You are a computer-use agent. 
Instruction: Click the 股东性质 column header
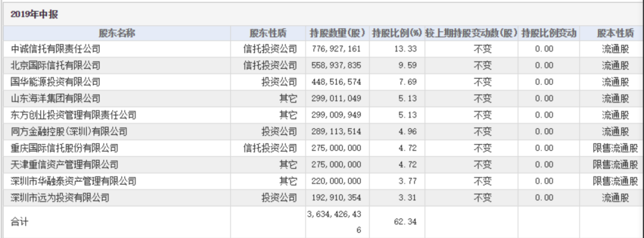(268, 33)
